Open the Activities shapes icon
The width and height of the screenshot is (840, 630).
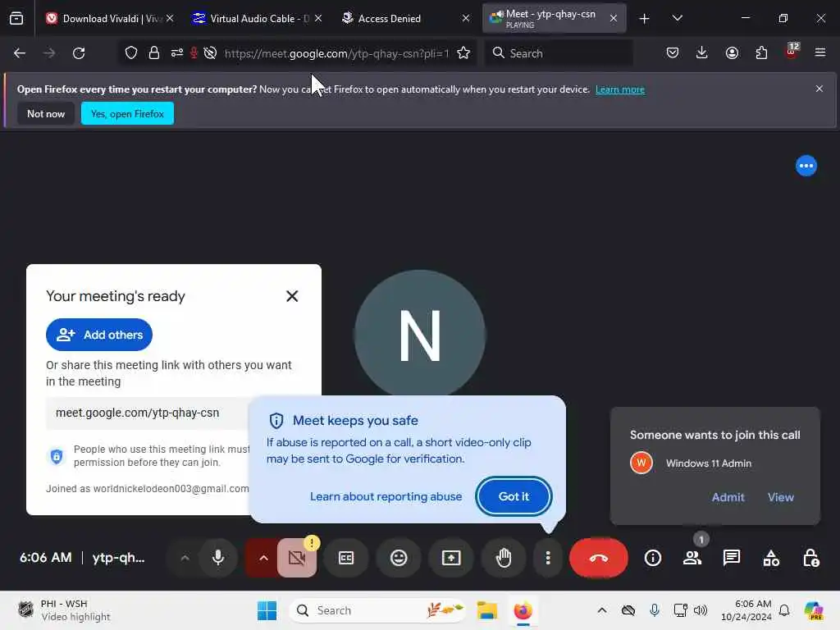pos(771,558)
